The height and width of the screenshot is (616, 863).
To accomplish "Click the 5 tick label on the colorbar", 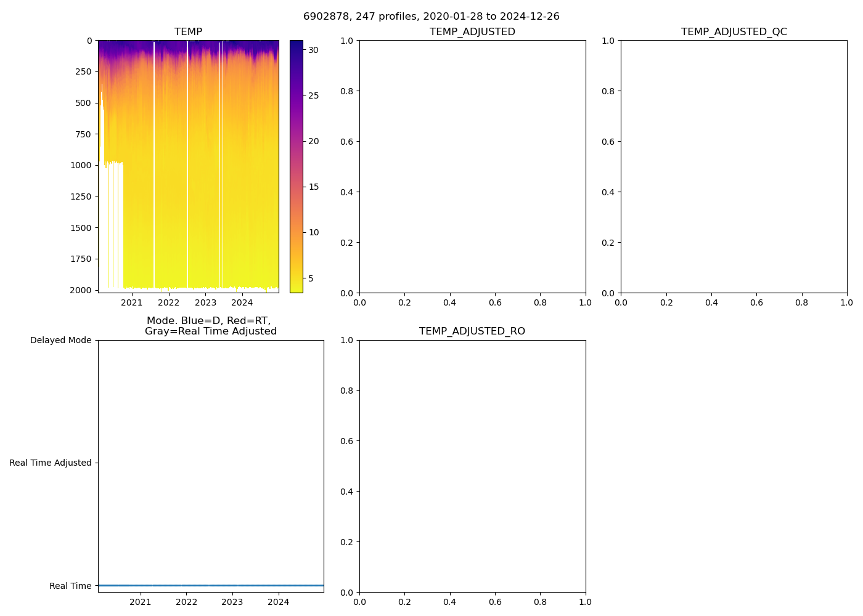I will point(311,278).
